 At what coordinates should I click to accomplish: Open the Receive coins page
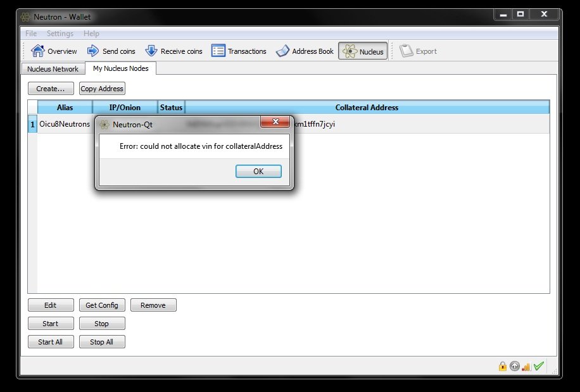tap(173, 51)
